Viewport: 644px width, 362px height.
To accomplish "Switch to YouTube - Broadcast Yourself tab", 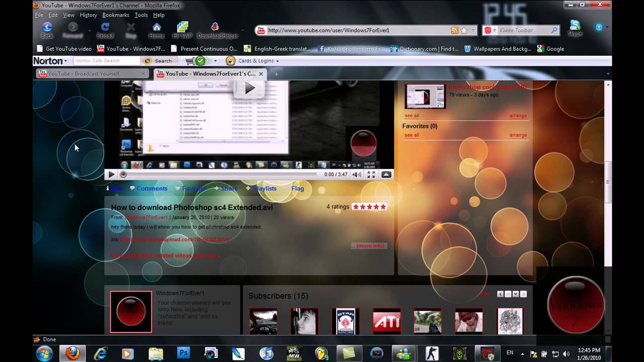I will point(92,74).
